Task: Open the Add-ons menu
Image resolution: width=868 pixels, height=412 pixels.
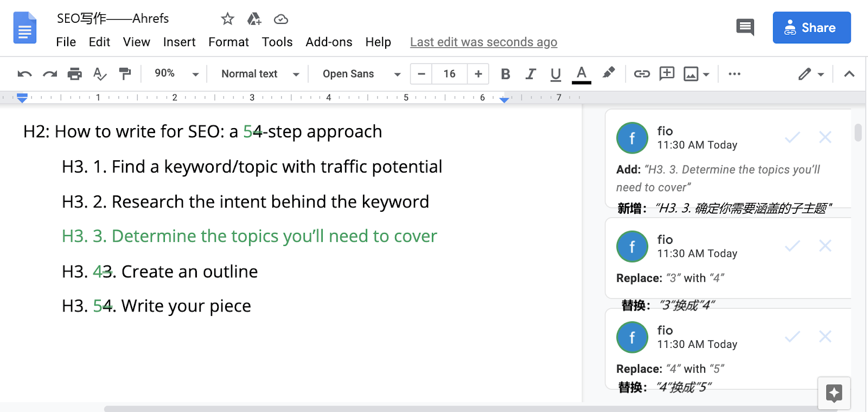Action: 329,42
